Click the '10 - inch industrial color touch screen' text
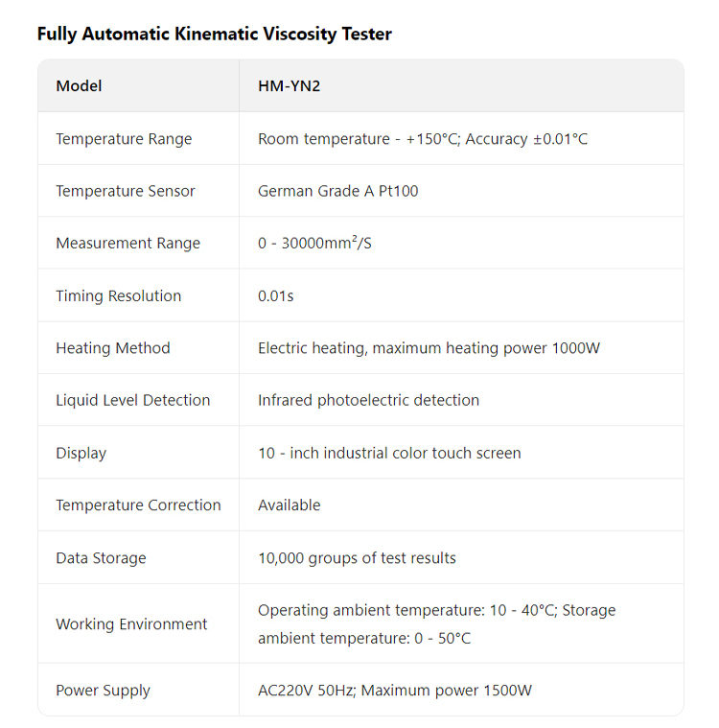The image size is (719, 728). (x=389, y=453)
